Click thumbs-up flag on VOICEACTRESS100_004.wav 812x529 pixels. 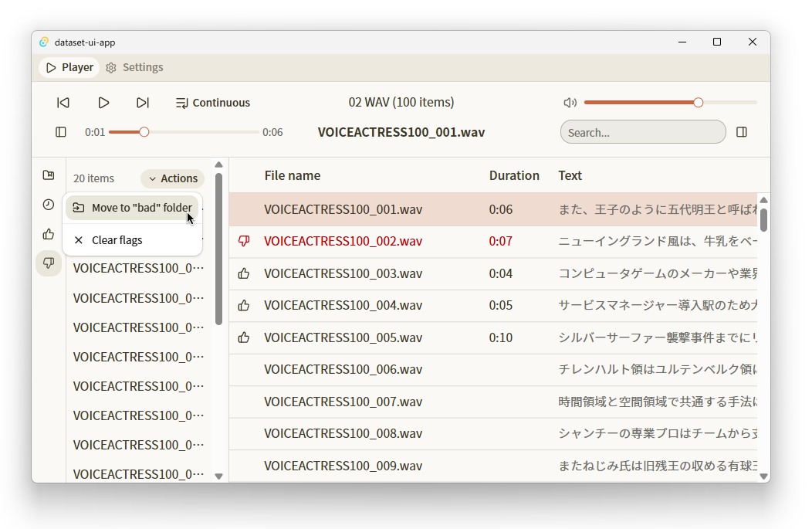[244, 306]
